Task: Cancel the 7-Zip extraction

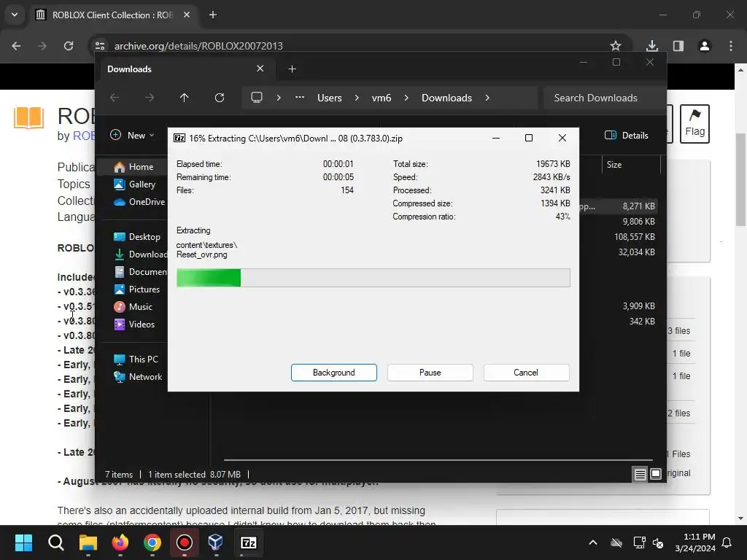Action: pos(526,373)
